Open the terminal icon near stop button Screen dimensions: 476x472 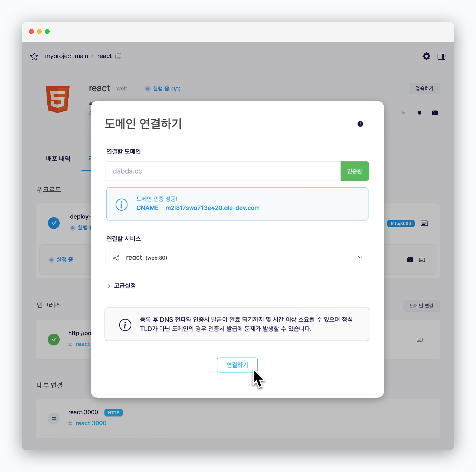(435, 113)
